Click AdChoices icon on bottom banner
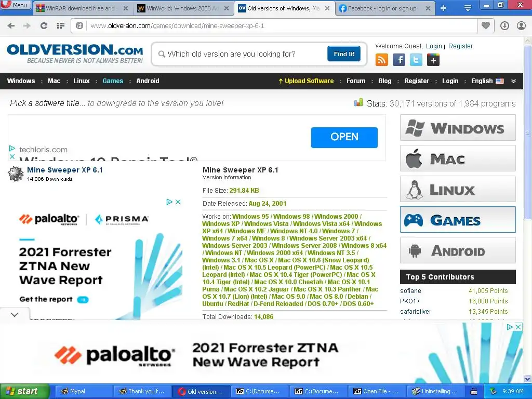 [510, 327]
